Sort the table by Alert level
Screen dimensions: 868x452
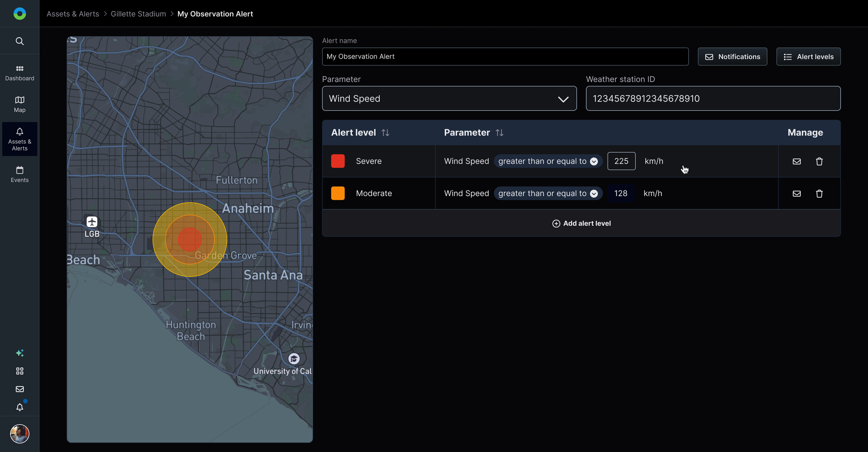click(x=385, y=133)
